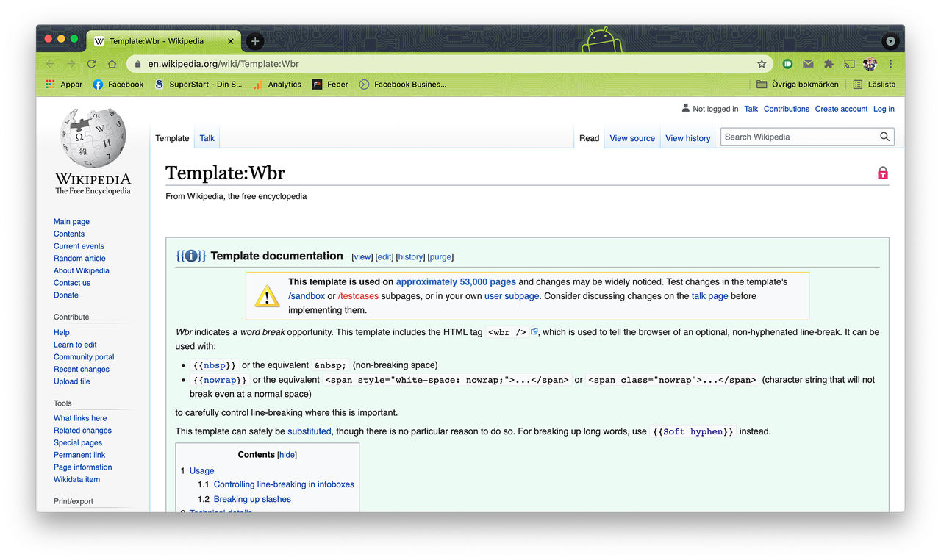Open the Chrome three-dot menu
The height and width of the screenshot is (560, 941).
click(890, 64)
